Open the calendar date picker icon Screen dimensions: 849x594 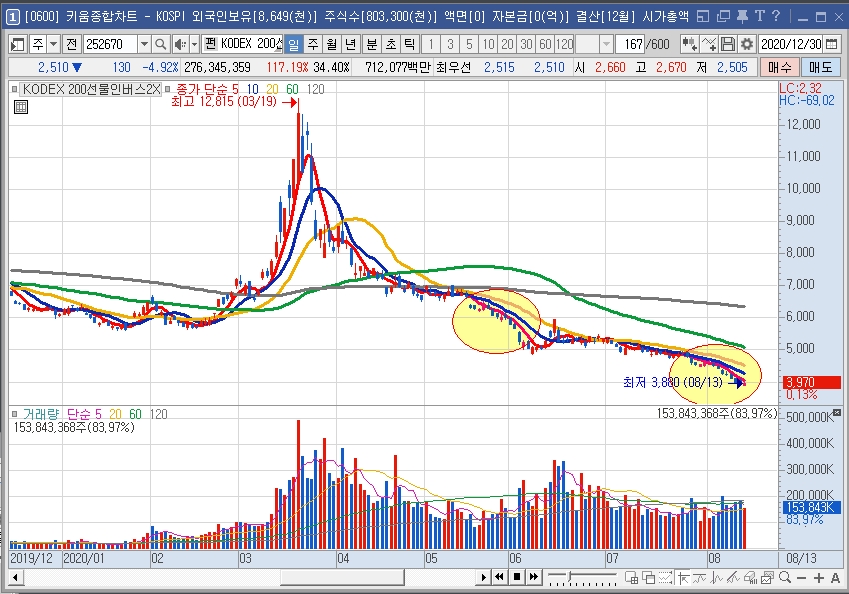831,44
